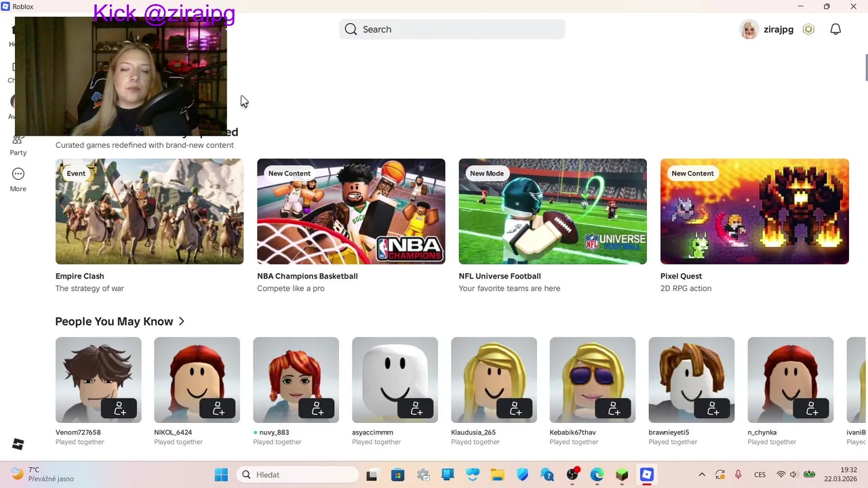The image size is (868, 488).
Task: Open Microsoft Store from taskbar
Action: [397, 474]
